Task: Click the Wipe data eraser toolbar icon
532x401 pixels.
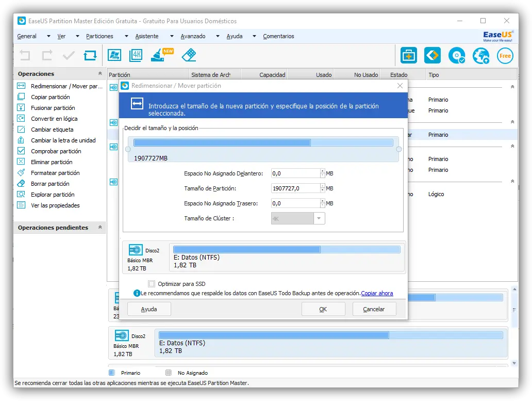Action: (189, 55)
